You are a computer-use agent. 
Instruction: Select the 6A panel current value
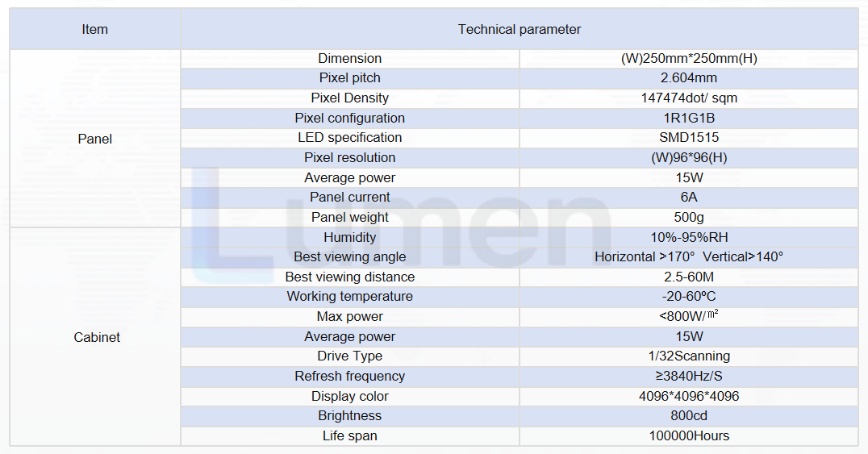point(689,197)
